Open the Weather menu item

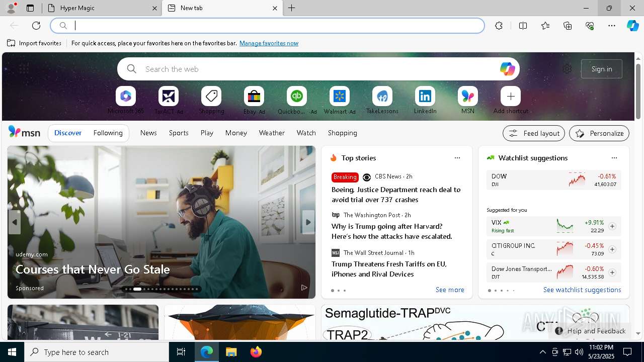(272, 133)
